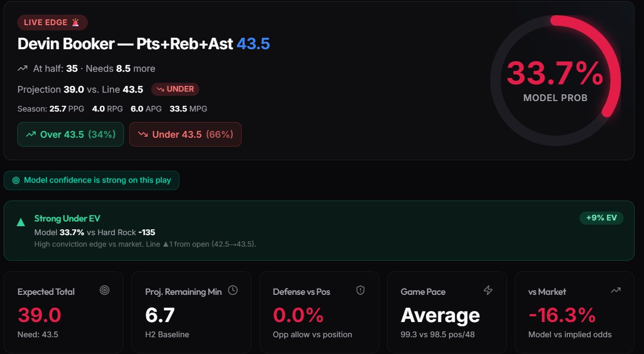The width and height of the screenshot is (644, 354).
Task: Click the blue 43.5 line in title
Action: (253, 44)
